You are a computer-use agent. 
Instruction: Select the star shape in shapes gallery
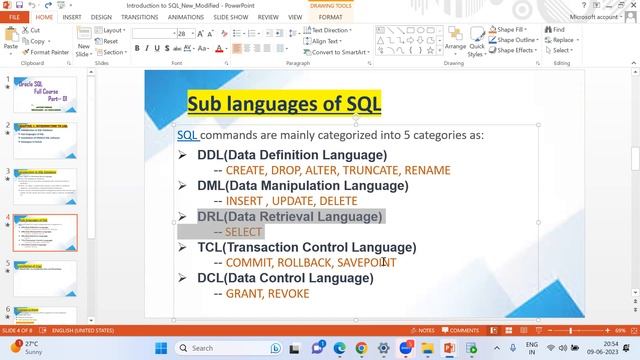(430, 50)
